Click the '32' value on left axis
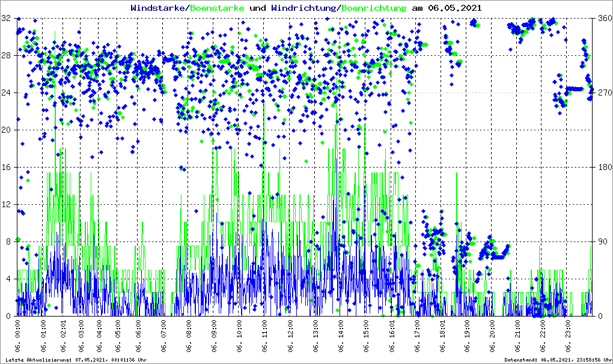The height and width of the screenshot is (364, 613). point(7,19)
